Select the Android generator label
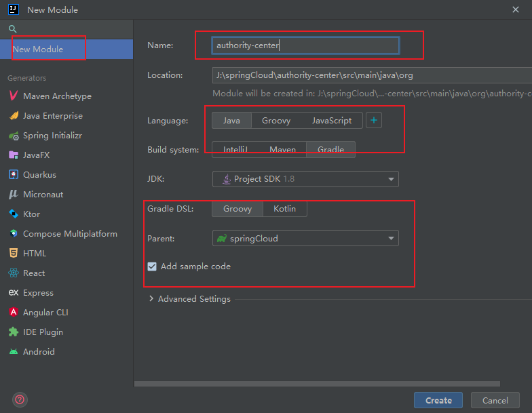The height and width of the screenshot is (413, 532). click(39, 351)
